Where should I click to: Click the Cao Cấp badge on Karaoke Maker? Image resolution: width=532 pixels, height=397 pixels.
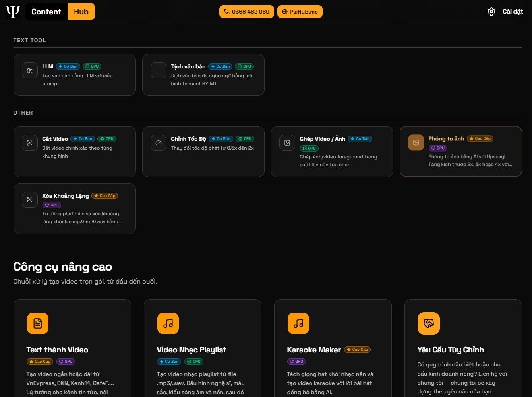coord(358,350)
